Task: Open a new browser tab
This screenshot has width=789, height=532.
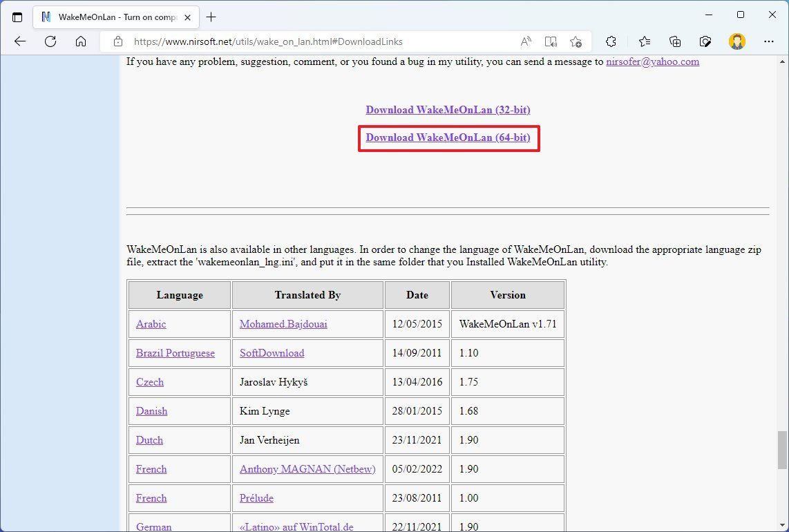Action: [211, 17]
